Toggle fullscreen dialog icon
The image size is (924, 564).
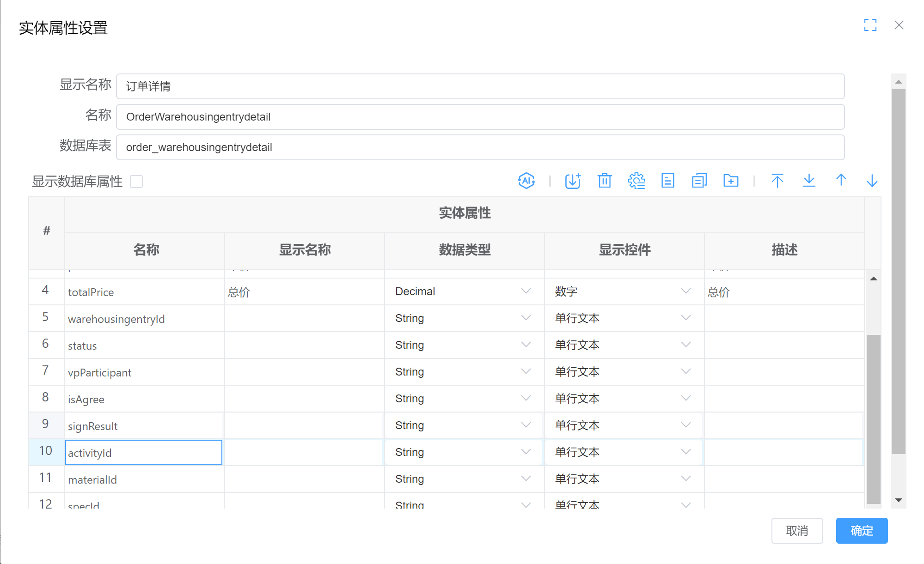pyautogui.click(x=870, y=25)
